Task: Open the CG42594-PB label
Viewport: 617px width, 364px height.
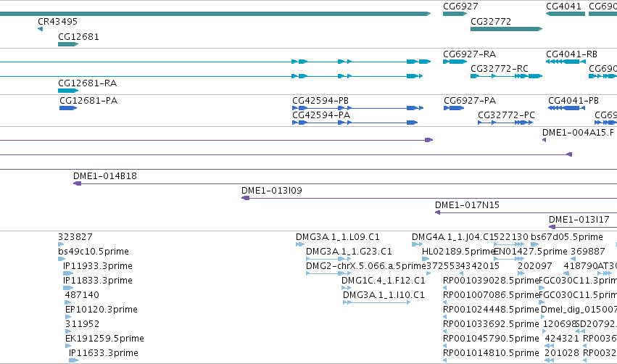Action: [x=320, y=101]
